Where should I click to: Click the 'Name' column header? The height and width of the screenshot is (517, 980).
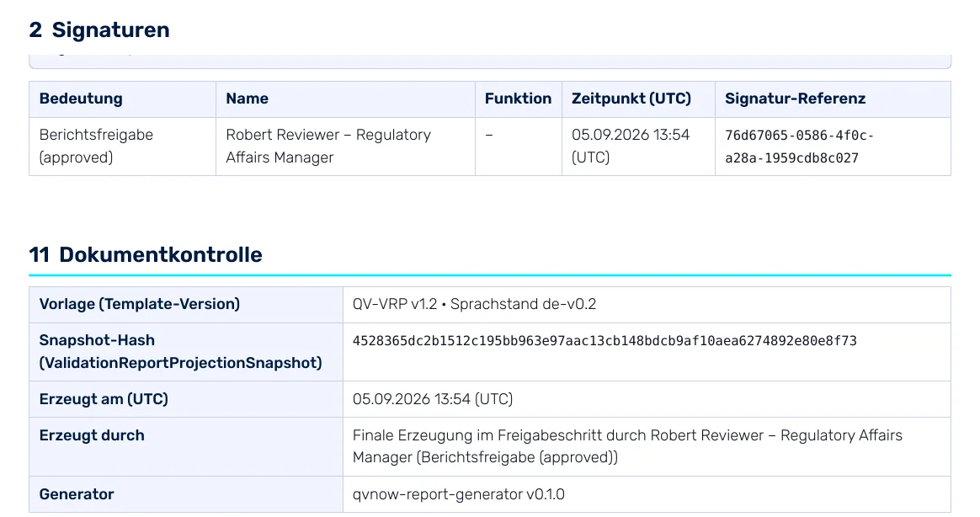(247, 99)
